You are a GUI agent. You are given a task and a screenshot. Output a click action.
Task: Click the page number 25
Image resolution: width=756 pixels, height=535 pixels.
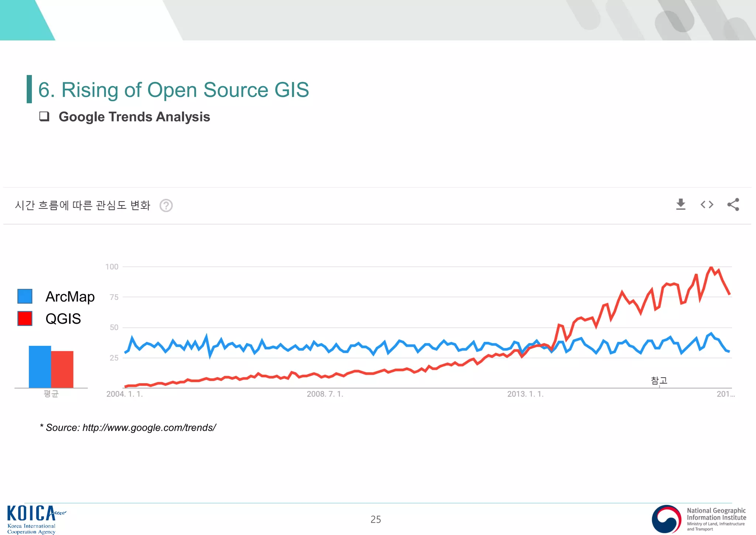click(x=375, y=519)
